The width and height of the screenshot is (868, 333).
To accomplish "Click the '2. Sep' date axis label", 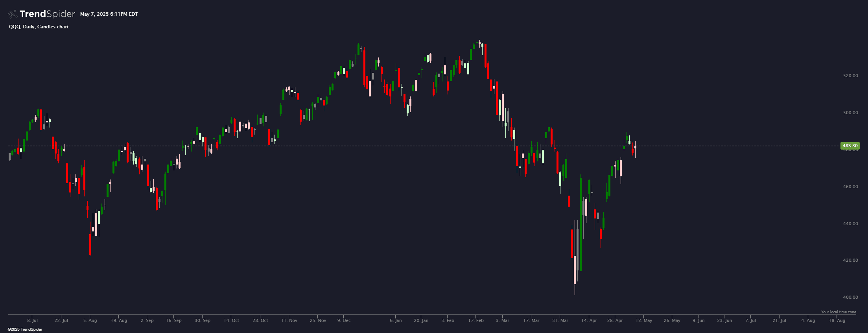I will (147, 320).
